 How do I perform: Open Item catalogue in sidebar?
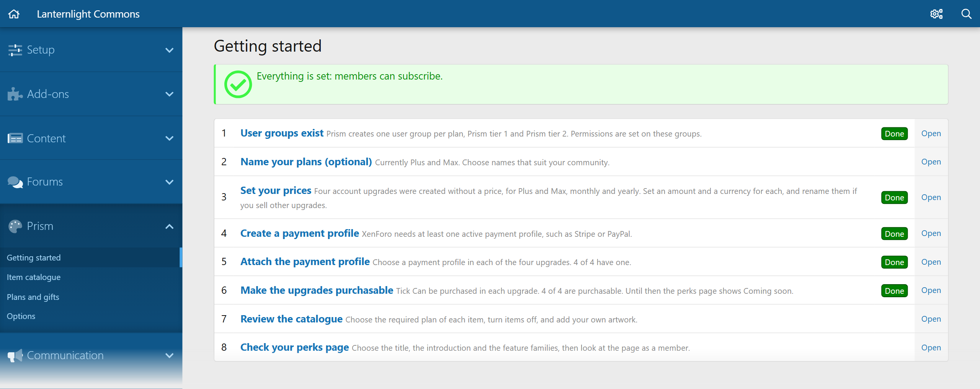click(x=90, y=277)
